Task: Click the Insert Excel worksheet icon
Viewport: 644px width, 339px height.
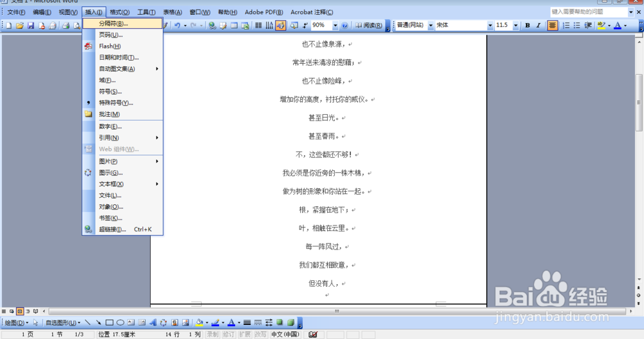Action: pos(245,26)
